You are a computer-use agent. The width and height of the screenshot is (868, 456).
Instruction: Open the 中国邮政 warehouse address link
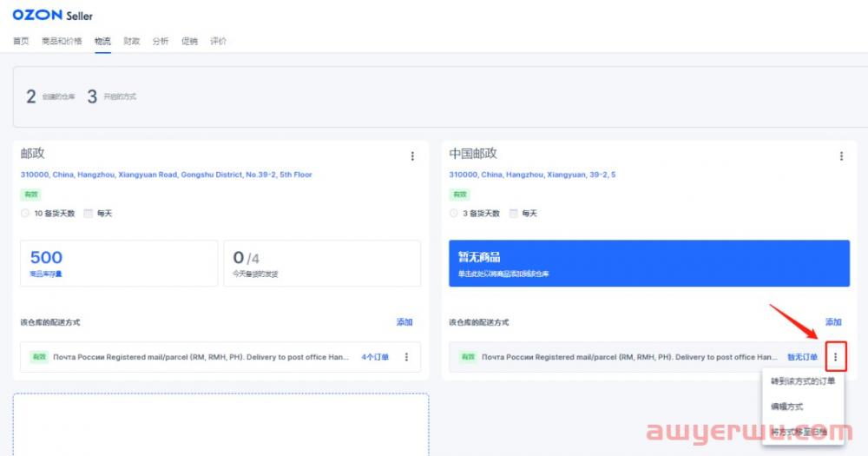532,175
